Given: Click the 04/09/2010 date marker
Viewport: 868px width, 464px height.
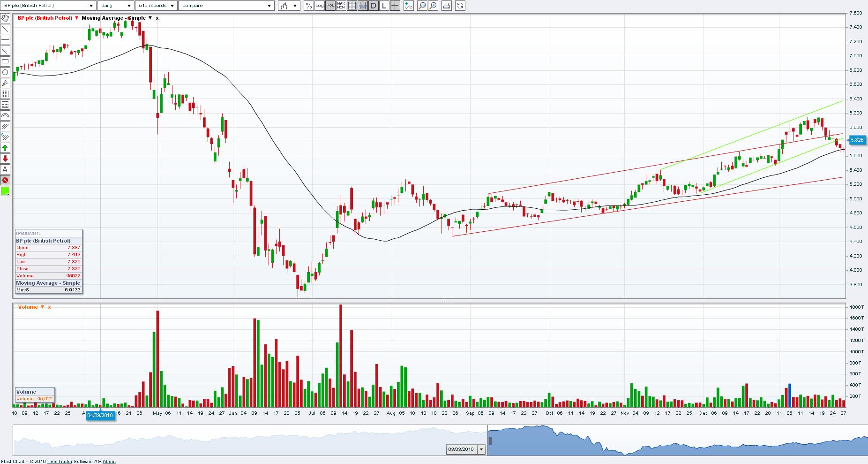Looking at the screenshot, I should (x=100, y=416).
